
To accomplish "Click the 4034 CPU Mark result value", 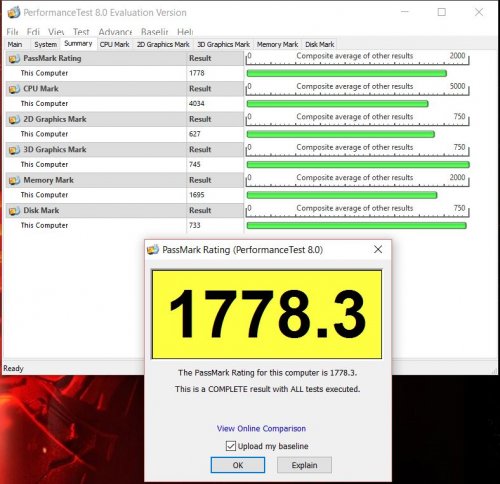I will [197, 104].
